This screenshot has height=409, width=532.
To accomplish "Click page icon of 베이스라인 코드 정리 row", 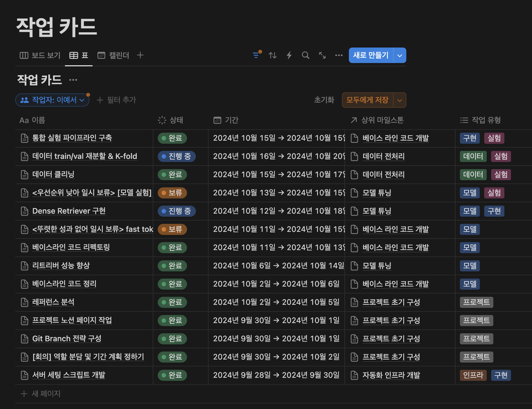I will [x=25, y=284].
